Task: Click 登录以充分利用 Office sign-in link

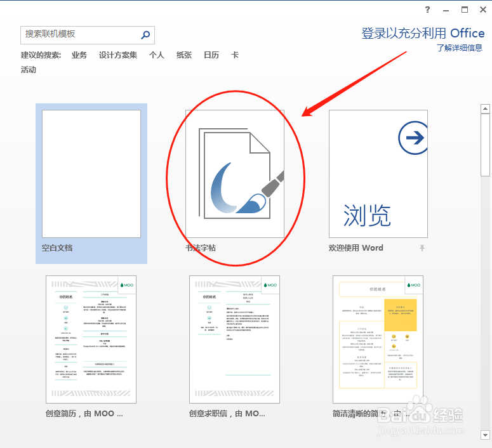Action: [423, 33]
